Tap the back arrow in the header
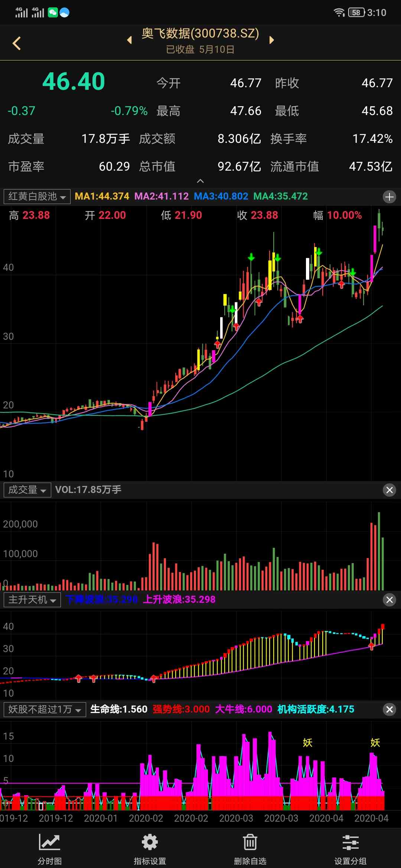401x868 pixels. [x=17, y=43]
